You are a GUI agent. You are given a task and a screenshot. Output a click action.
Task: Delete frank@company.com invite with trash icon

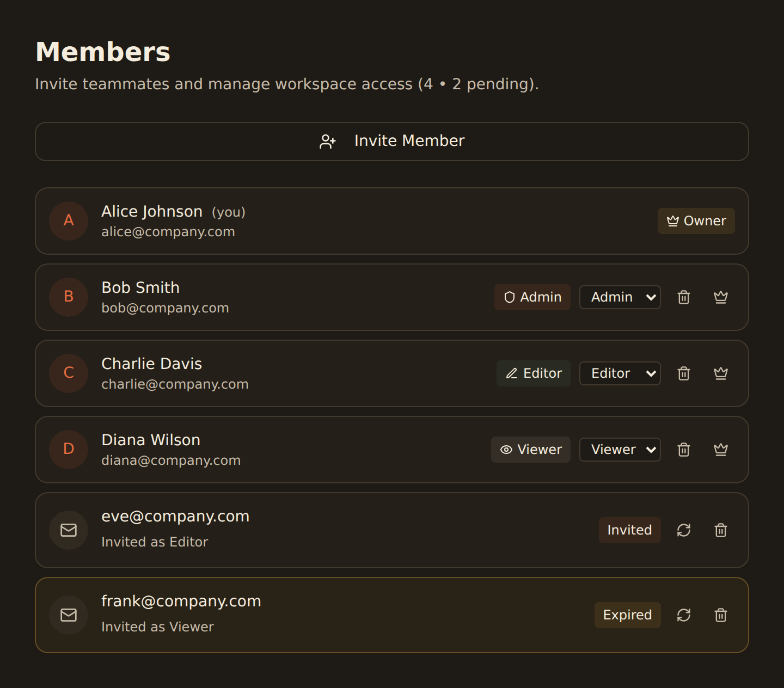(721, 615)
